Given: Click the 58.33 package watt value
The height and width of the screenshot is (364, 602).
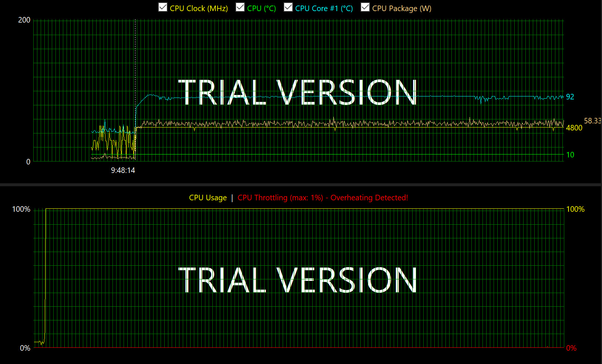Looking at the screenshot, I should 593,121.
